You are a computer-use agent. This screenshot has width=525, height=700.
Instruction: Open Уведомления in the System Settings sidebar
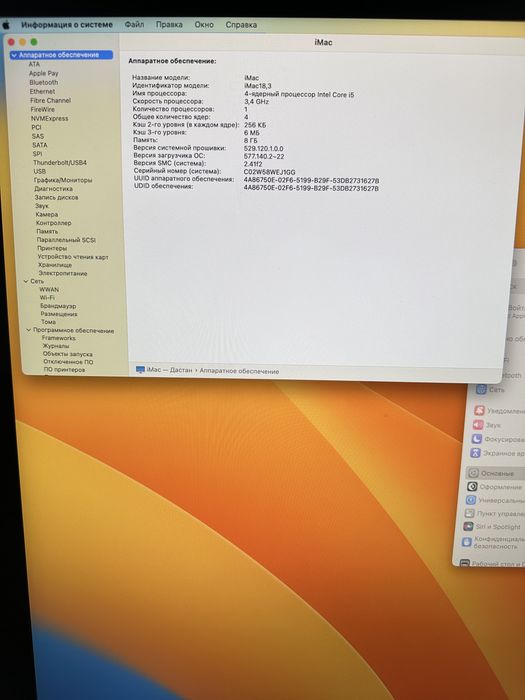click(499, 411)
